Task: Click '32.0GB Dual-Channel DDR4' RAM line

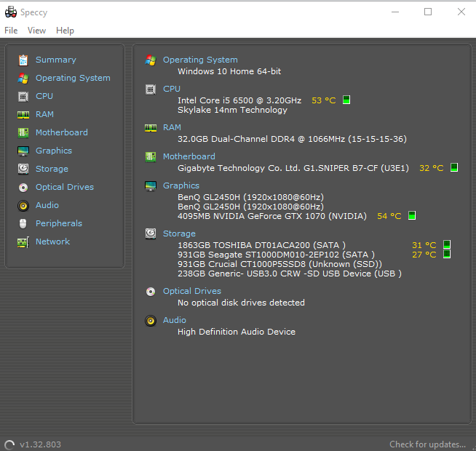Action: pos(292,139)
